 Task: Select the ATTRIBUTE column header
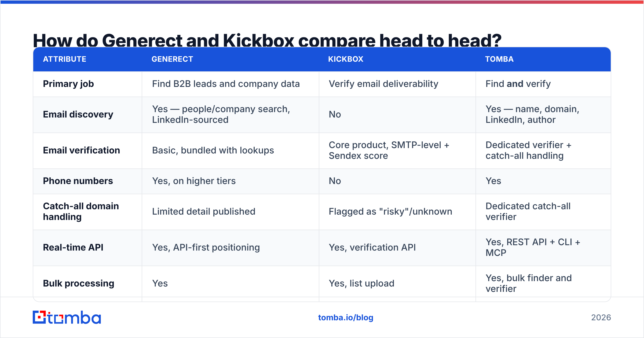click(x=65, y=59)
